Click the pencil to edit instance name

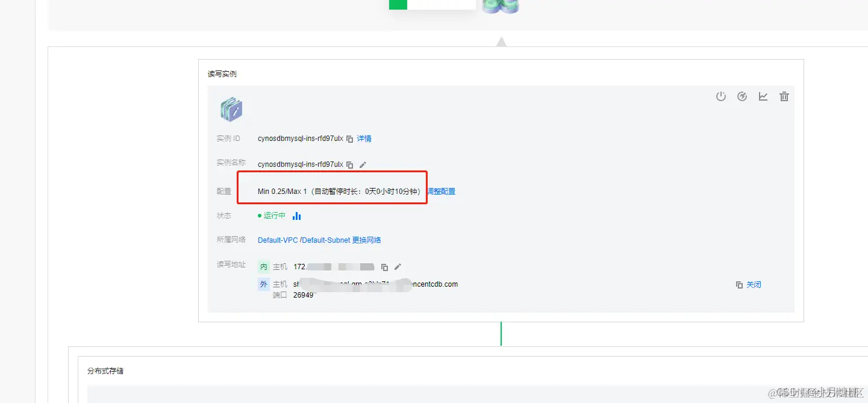(363, 164)
